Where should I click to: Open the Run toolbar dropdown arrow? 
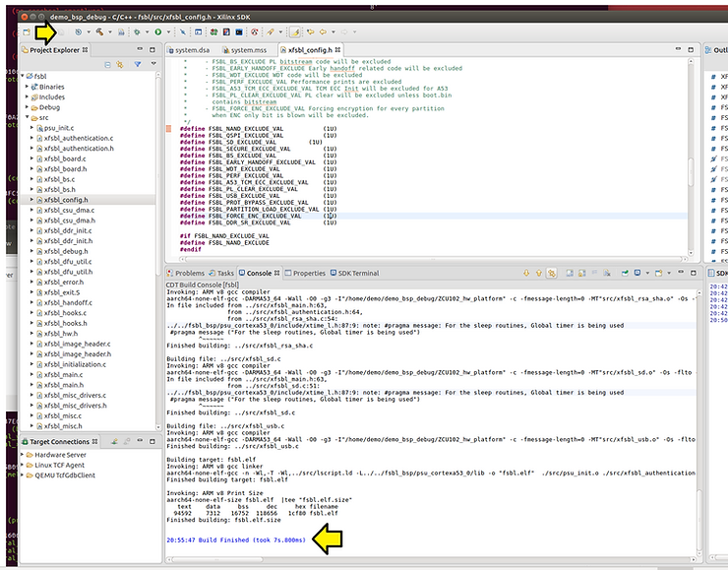tap(168, 32)
